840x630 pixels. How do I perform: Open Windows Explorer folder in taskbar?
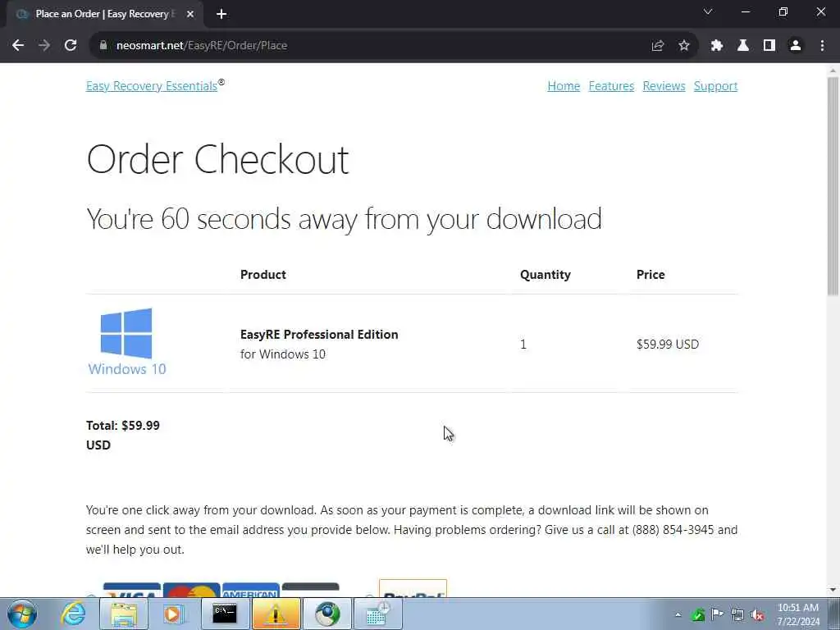click(123, 614)
